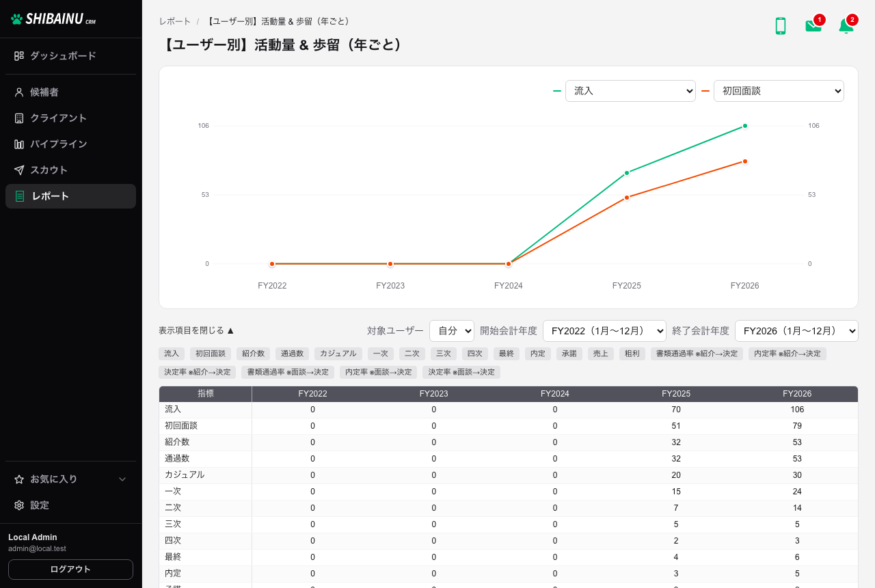Image resolution: width=875 pixels, height=588 pixels.
Task: Open the orange series 初回面談 dropdown
Action: click(x=779, y=91)
